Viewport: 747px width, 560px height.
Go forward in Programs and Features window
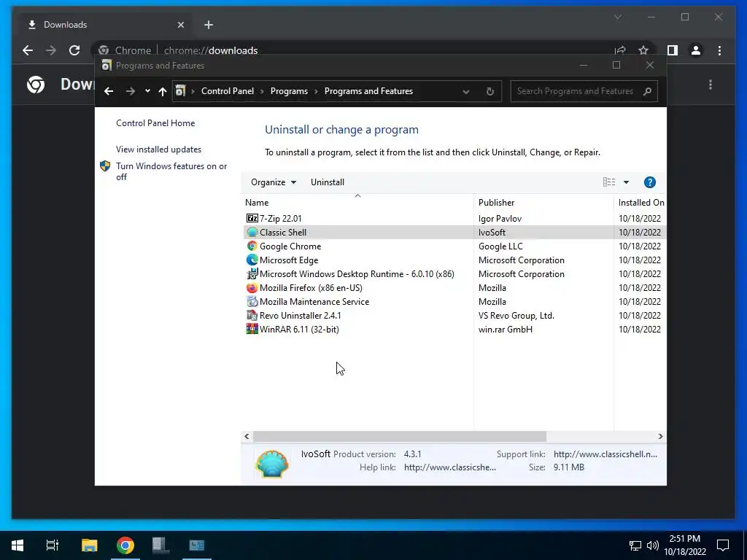(x=131, y=91)
